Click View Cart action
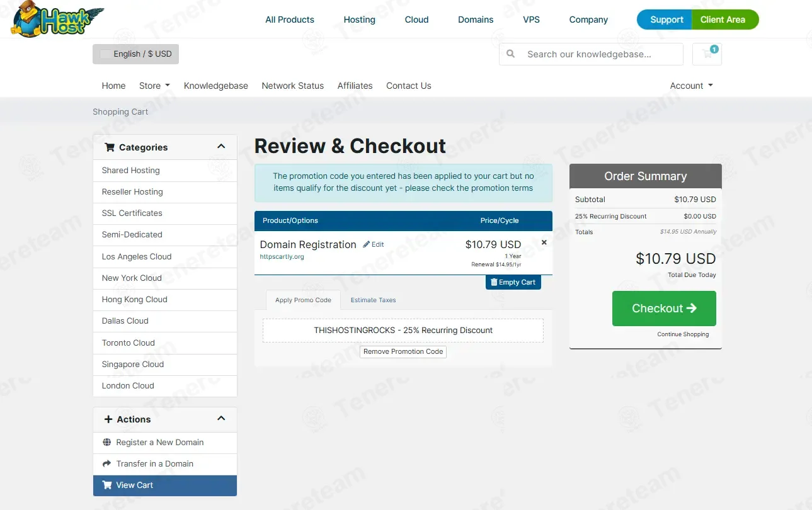Screen dimensions: 812x510 tap(165, 485)
